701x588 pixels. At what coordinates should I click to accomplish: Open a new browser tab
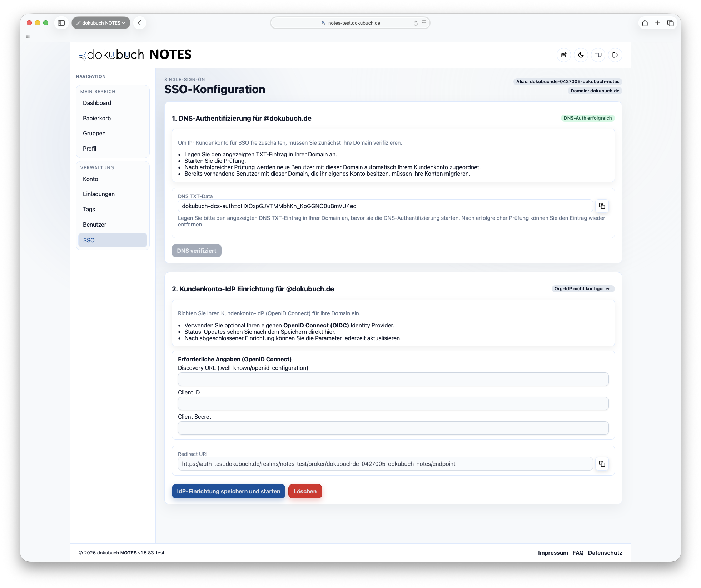[657, 23]
